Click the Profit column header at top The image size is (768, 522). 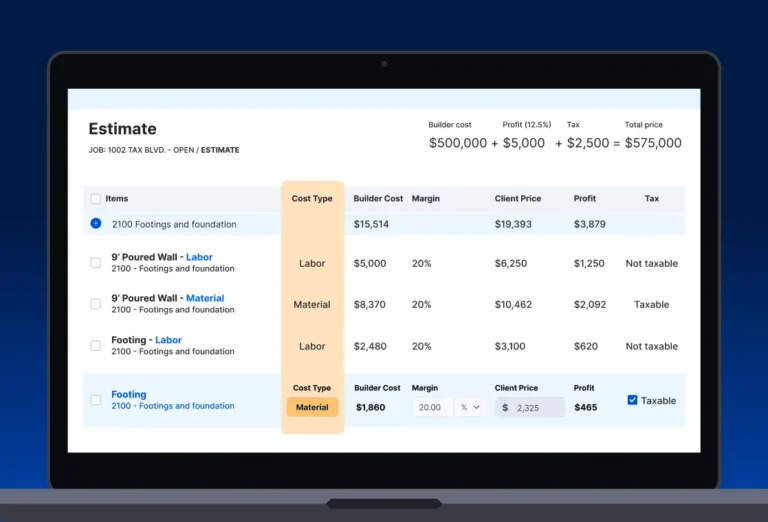click(585, 198)
